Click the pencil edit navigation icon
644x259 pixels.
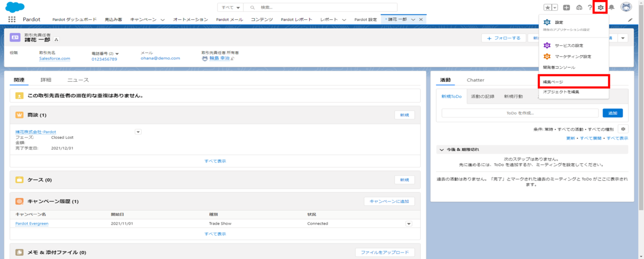pyautogui.click(x=630, y=19)
